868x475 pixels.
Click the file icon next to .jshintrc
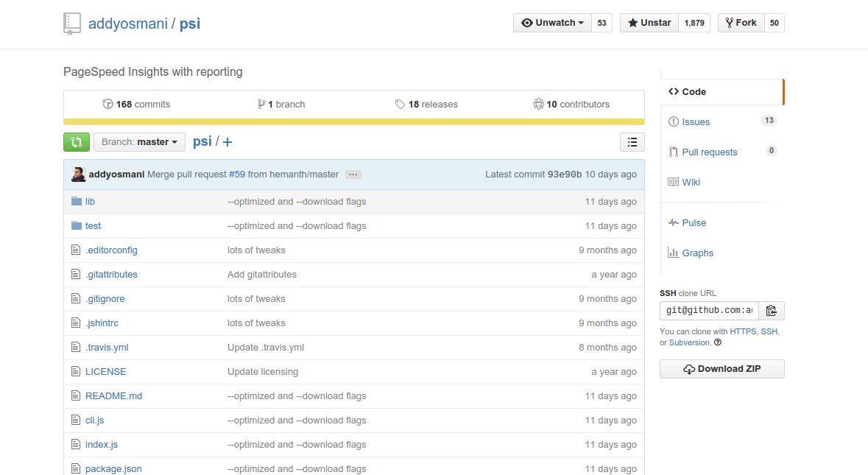pos(76,323)
